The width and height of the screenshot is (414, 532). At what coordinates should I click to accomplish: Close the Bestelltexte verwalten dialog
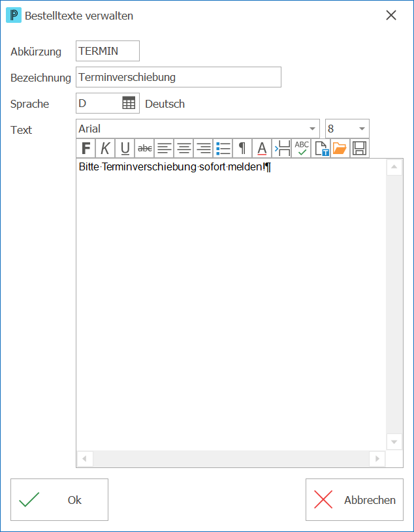[x=391, y=15]
